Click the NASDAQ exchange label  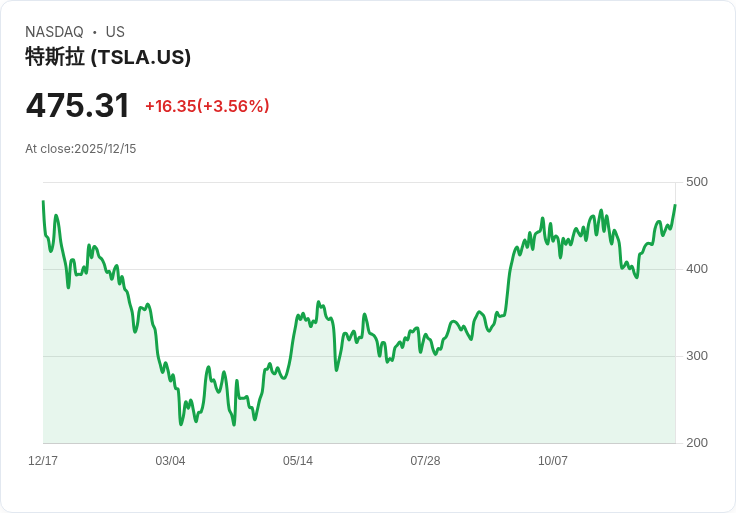pos(54,32)
